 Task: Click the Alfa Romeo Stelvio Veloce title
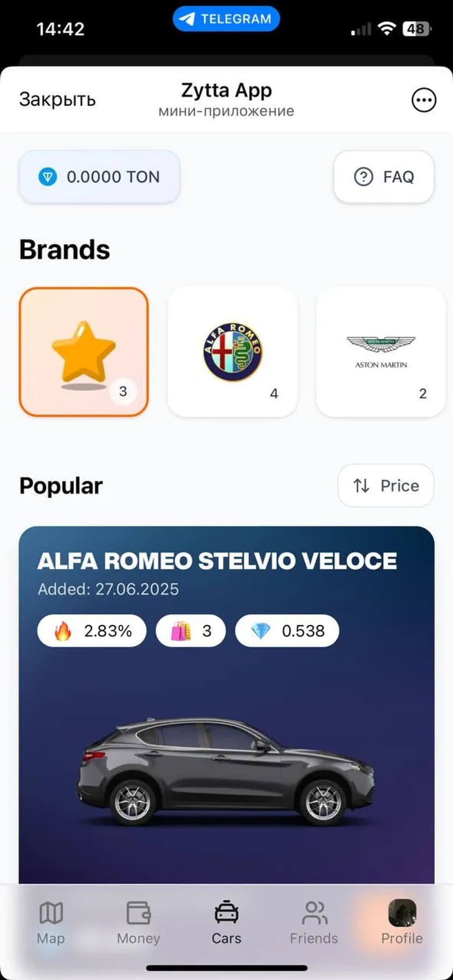[217, 561]
